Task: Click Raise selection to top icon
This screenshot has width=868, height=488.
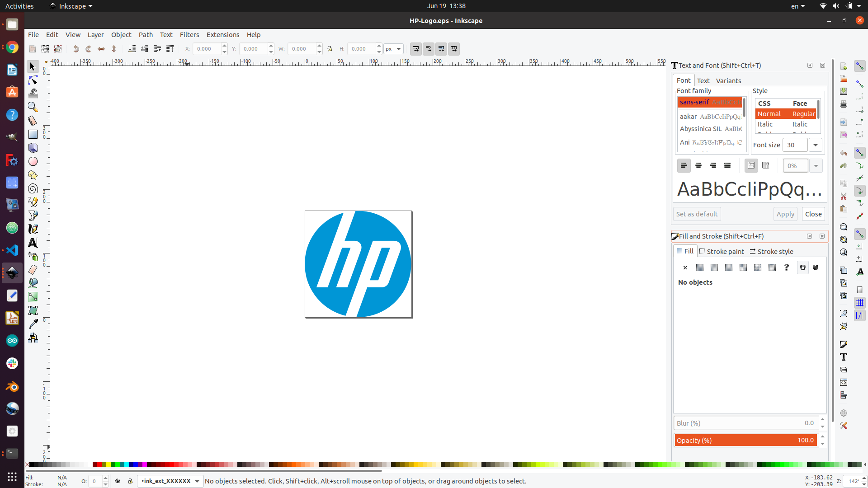Action: click(x=170, y=49)
